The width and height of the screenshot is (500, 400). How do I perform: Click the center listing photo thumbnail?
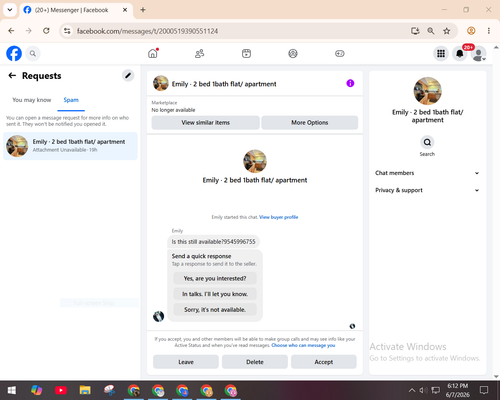255,161
